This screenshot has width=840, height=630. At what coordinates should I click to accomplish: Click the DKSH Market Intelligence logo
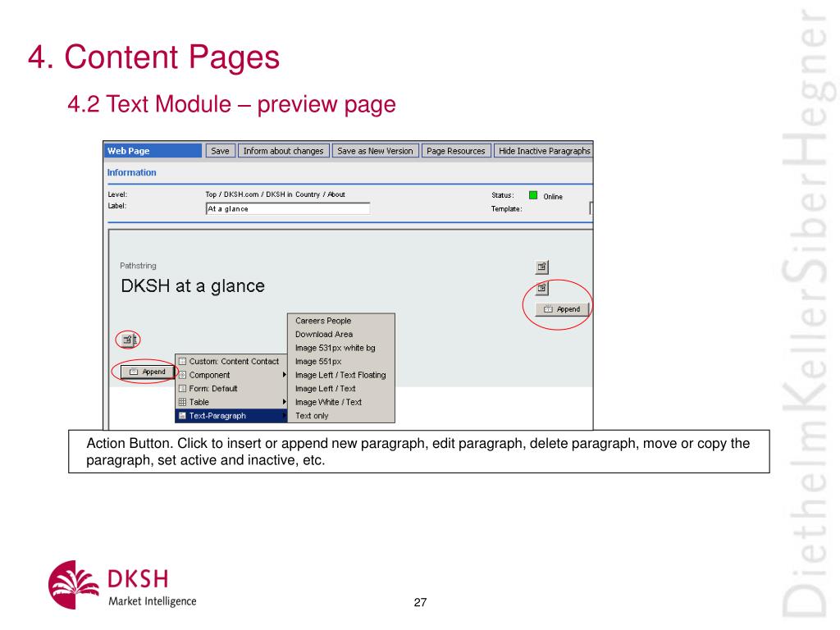[x=123, y=585]
